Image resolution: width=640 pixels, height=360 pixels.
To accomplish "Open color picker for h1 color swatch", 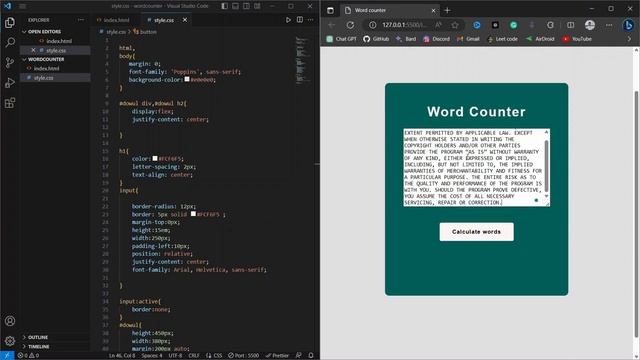I will [155, 158].
